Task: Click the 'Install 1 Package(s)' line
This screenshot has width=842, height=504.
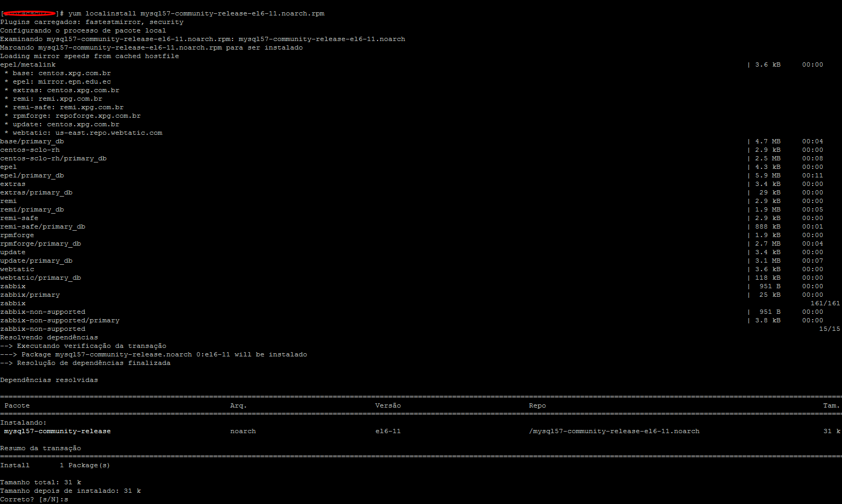Action: point(55,465)
